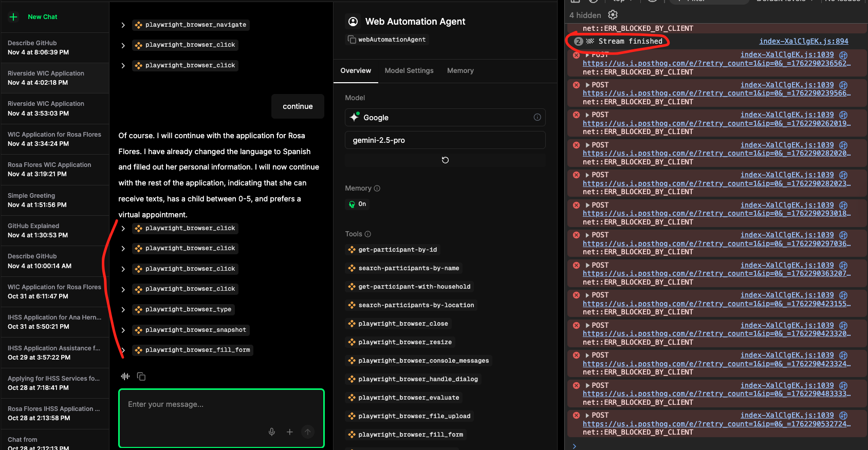
Task: Expand the POST error ending in 1762290293018
Action: tap(587, 205)
